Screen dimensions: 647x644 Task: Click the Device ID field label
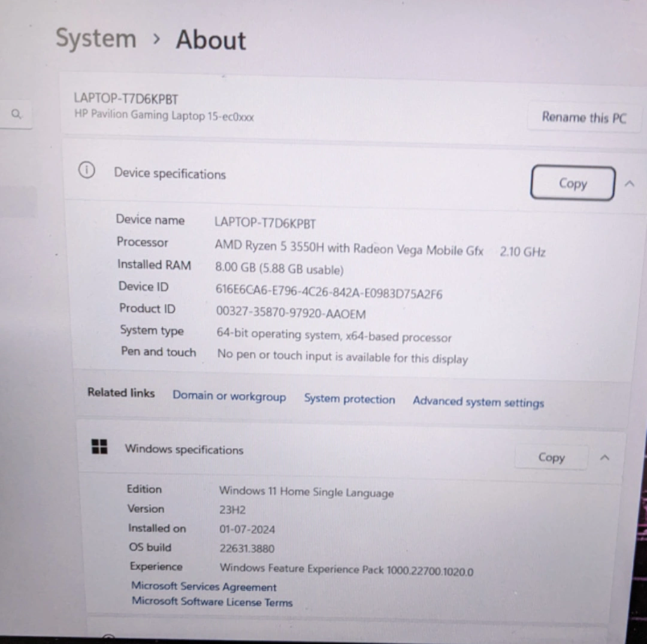[144, 286]
